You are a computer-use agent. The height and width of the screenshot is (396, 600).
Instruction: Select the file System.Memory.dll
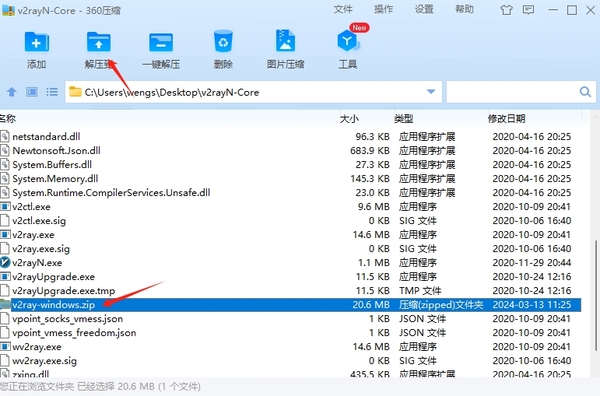pyautogui.click(x=55, y=178)
